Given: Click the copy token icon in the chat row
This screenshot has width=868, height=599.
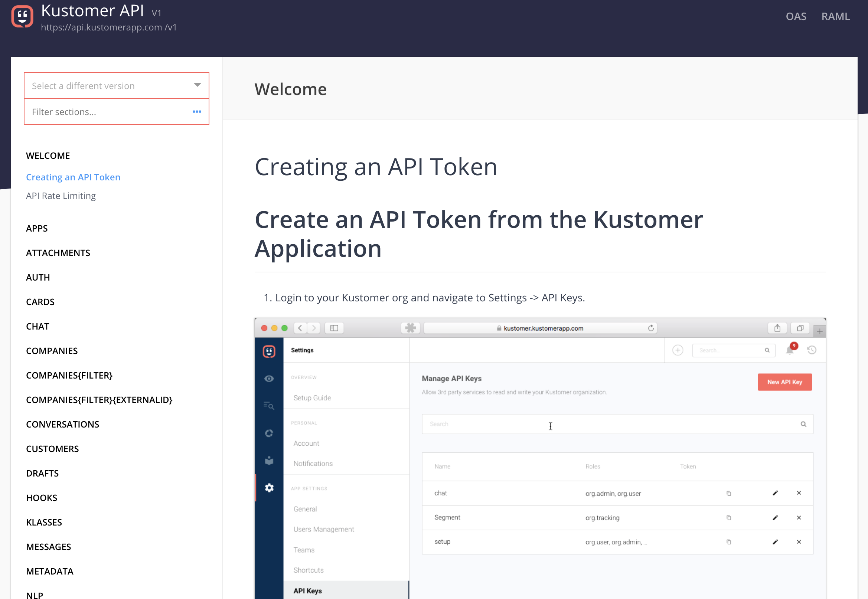Looking at the screenshot, I should tap(729, 493).
